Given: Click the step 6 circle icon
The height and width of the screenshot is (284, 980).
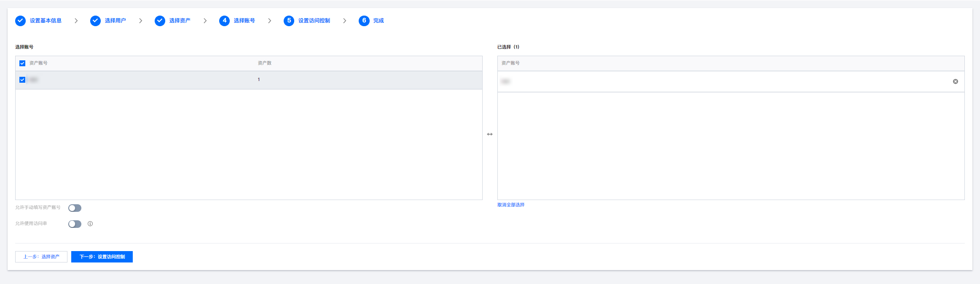Looking at the screenshot, I should [x=364, y=21].
